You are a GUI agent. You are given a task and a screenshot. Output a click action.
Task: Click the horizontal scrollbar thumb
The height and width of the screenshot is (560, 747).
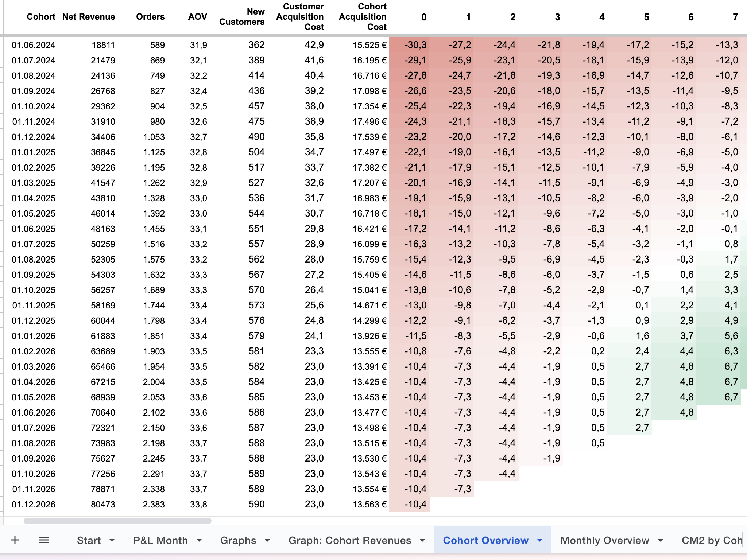tap(117, 521)
